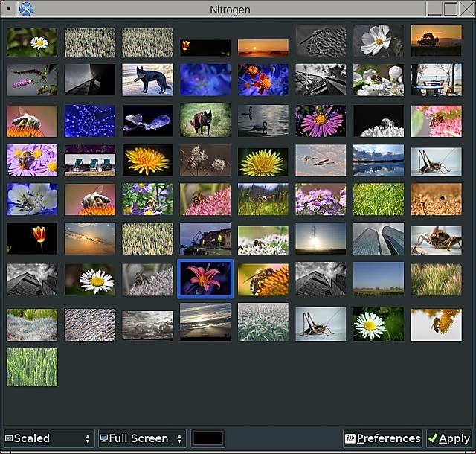Image resolution: width=476 pixels, height=454 pixels.
Task: Select the lit house at night wallpaper
Action: (x=205, y=239)
